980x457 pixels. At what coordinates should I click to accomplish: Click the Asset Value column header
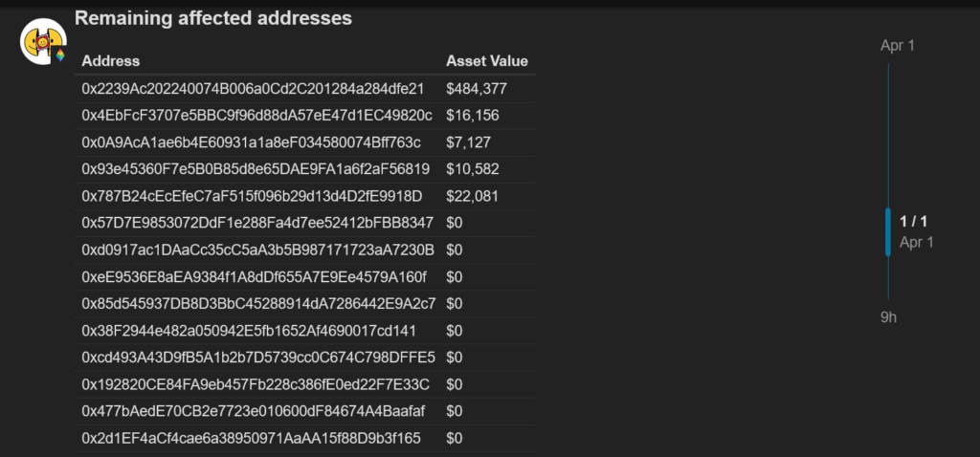[x=486, y=61]
